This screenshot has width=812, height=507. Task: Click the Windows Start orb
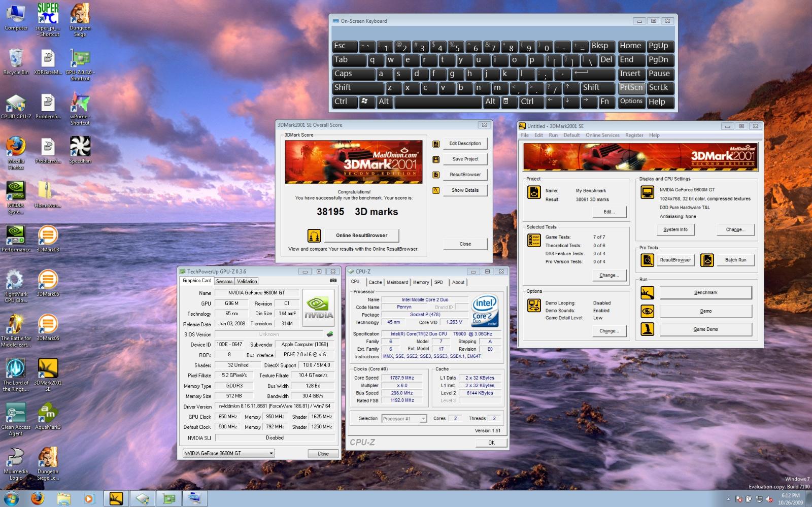pyautogui.click(x=11, y=498)
